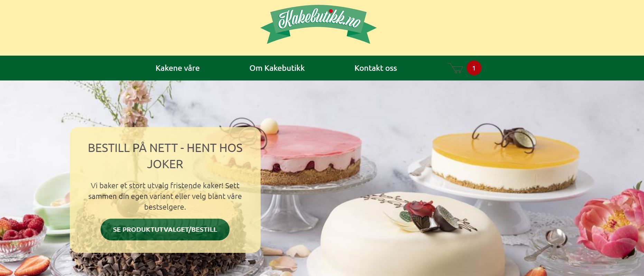Go to Om Kakebutikk page
Viewport: 644px width, 276px height.
click(277, 68)
